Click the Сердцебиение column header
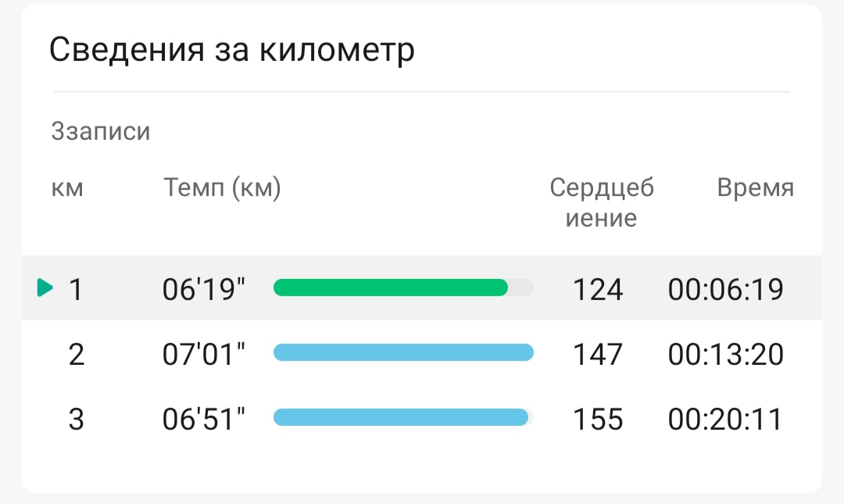844x504 pixels. (602, 202)
